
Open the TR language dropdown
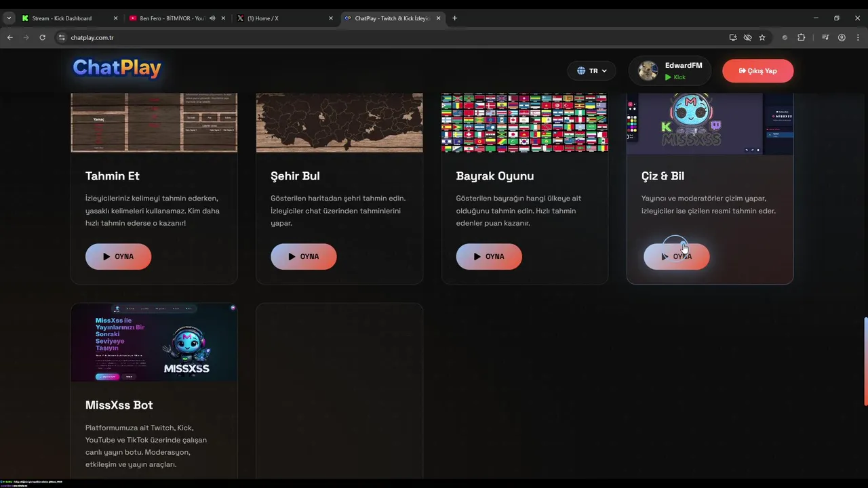coord(592,70)
